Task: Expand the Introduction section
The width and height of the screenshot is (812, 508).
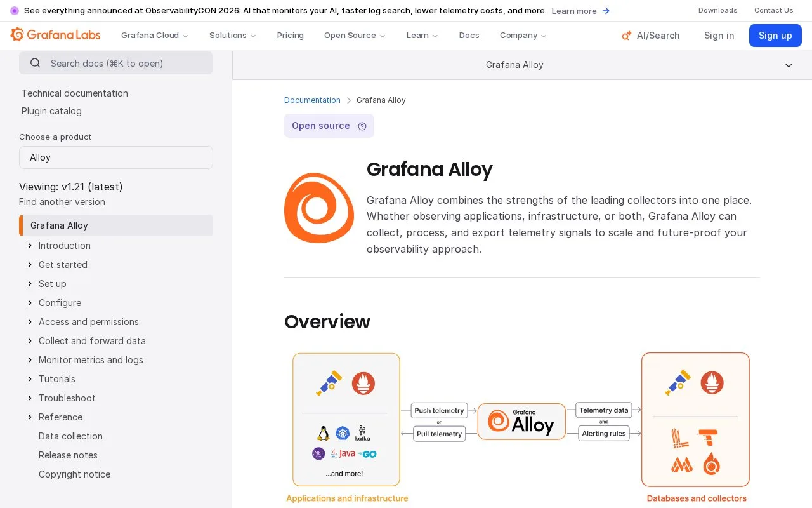Action: [30, 246]
